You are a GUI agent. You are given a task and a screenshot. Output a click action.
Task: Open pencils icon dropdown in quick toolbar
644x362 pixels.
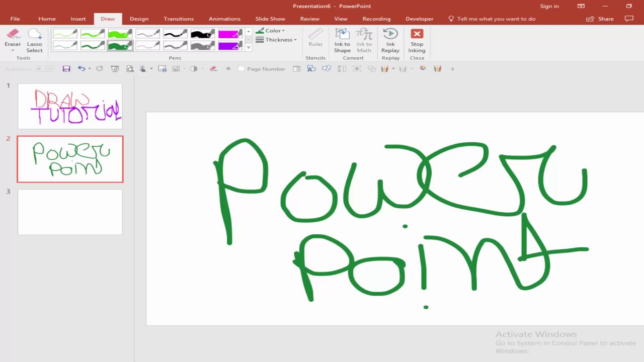click(x=393, y=69)
